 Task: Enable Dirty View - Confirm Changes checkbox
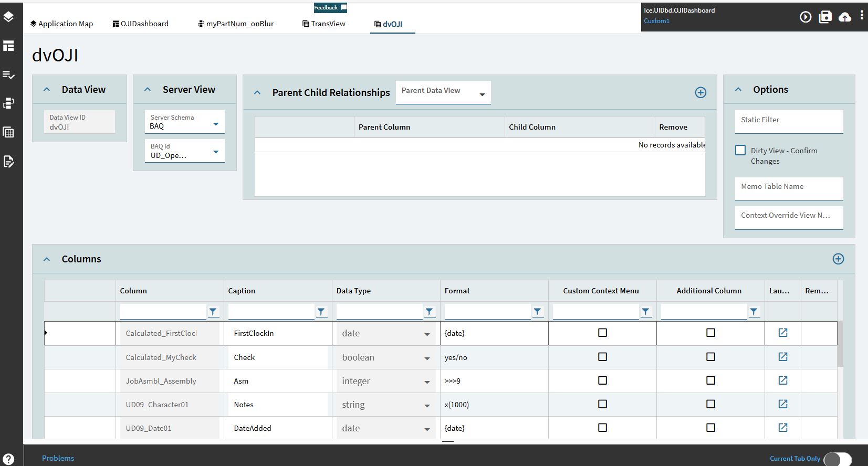point(740,150)
